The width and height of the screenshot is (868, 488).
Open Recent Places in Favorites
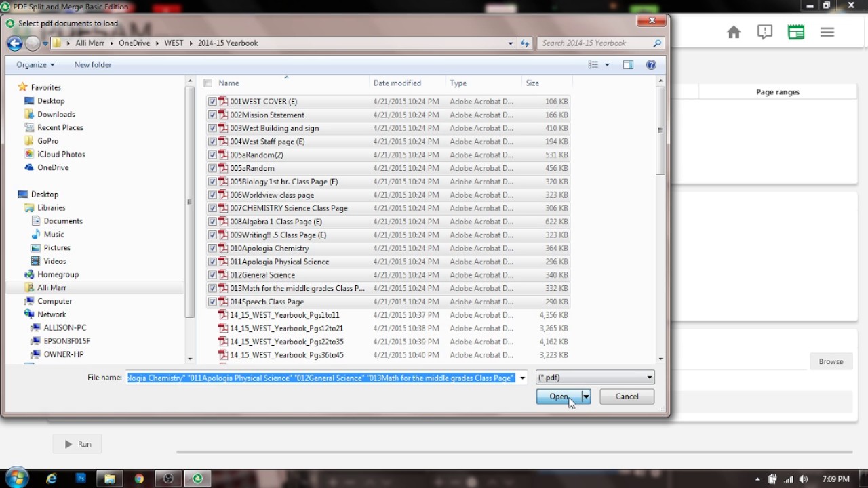60,127
